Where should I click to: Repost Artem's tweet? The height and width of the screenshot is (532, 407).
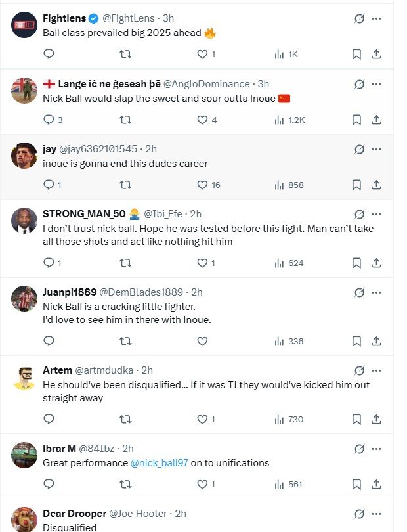pyautogui.click(x=125, y=419)
